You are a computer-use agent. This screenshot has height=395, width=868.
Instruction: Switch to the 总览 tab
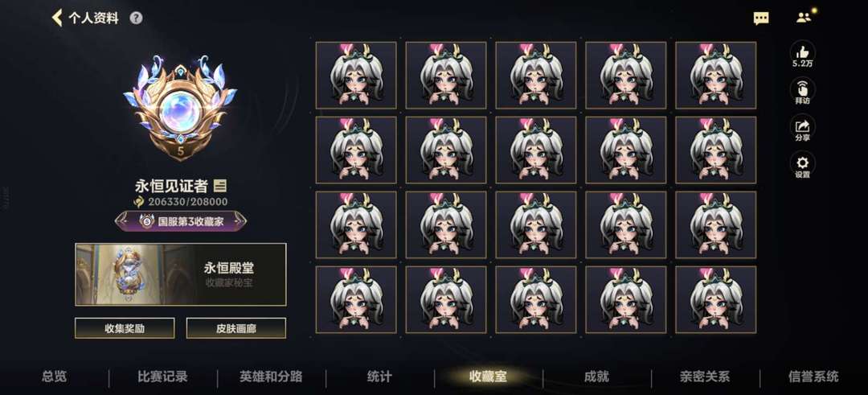tap(55, 376)
